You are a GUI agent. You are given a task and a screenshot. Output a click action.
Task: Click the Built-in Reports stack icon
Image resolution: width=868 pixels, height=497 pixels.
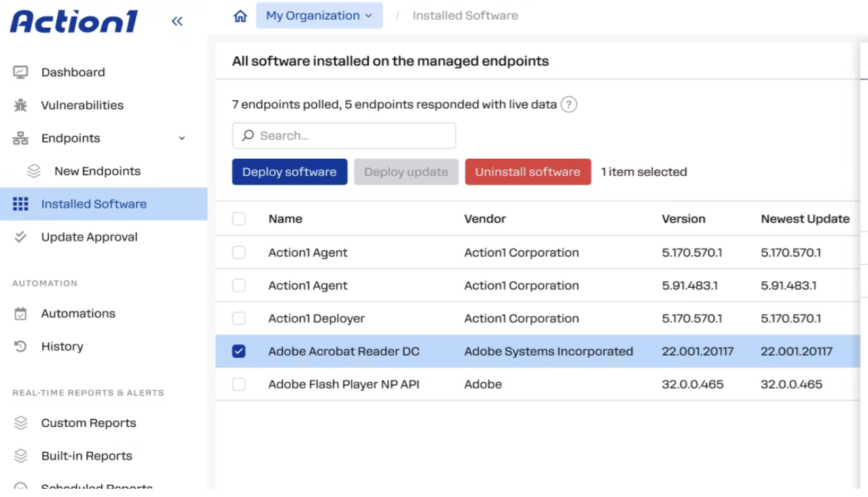click(20, 456)
